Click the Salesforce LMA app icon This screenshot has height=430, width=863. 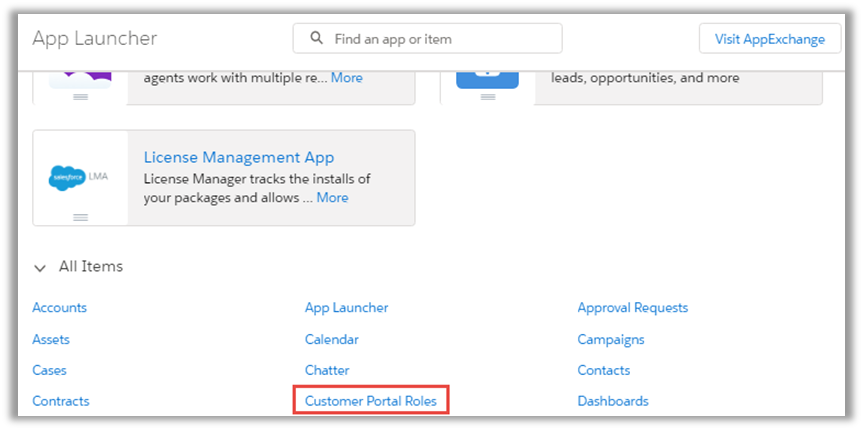[80, 177]
